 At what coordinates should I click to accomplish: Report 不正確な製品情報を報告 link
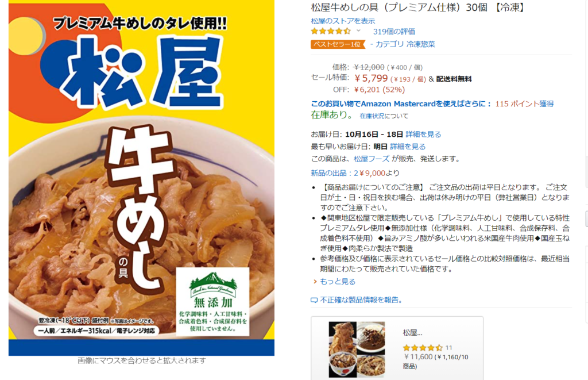coord(361,300)
